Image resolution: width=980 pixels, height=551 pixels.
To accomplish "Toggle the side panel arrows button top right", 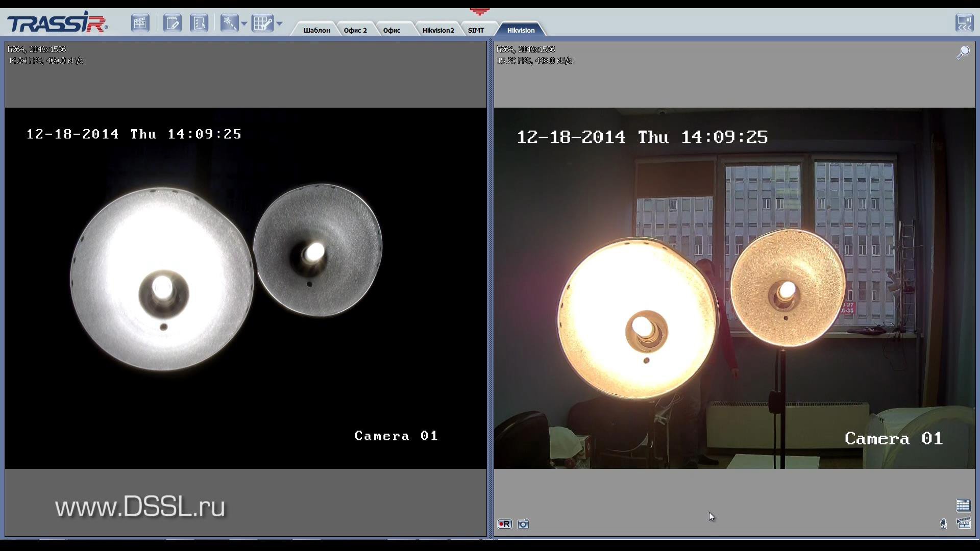I will pyautogui.click(x=964, y=23).
